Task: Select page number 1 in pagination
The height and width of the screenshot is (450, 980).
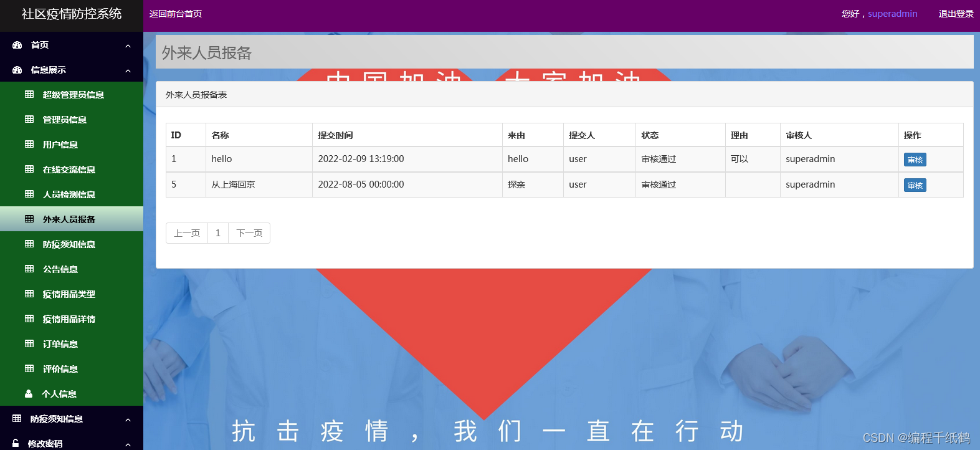Action: [x=218, y=233]
